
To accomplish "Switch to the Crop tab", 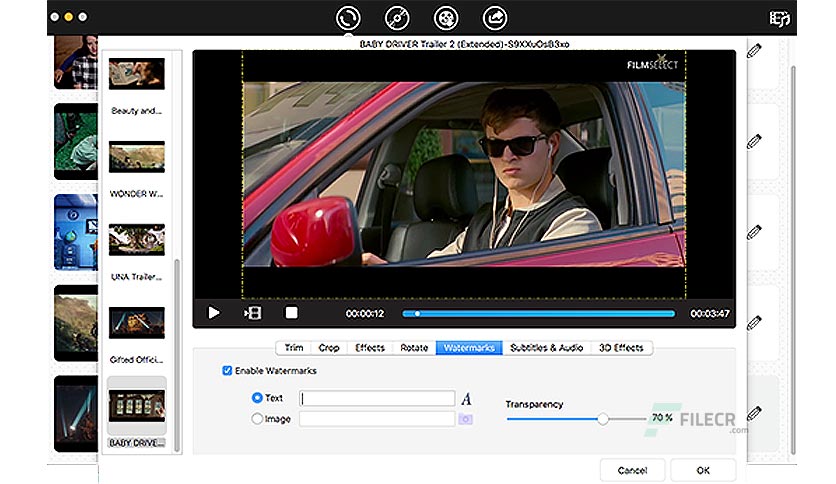I will (329, 348).
